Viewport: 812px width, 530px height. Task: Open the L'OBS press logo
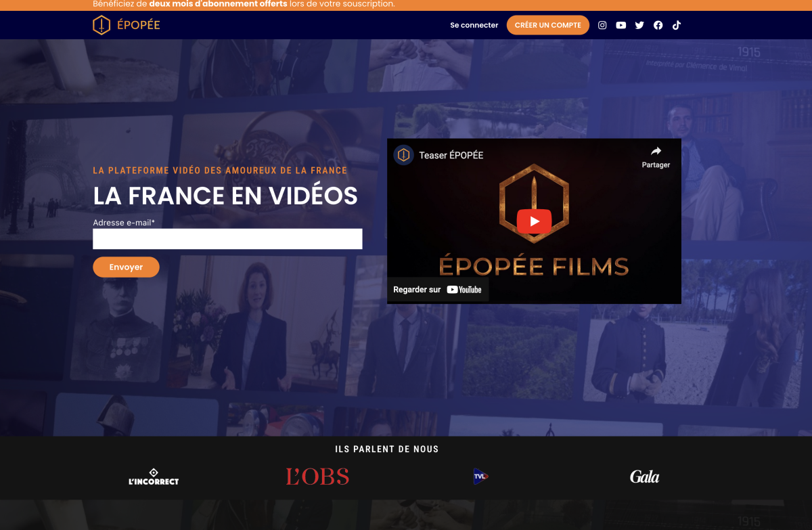pyautogui.click(x=317, y=477)
